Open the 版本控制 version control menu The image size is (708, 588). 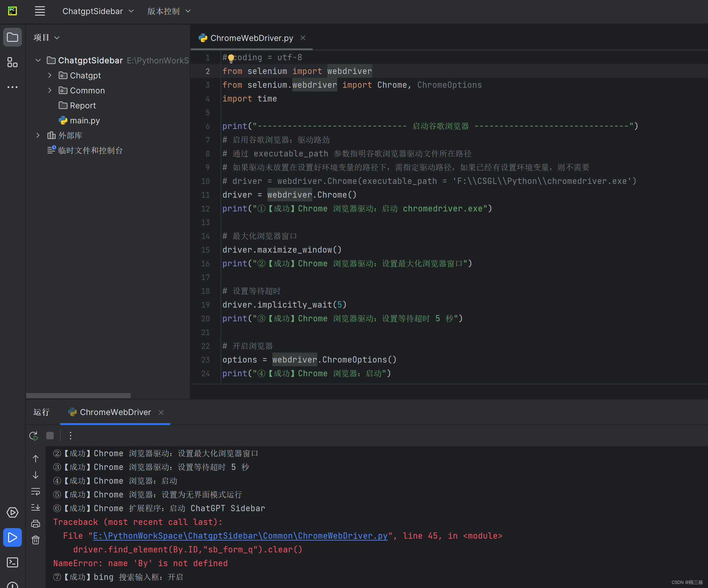[x=169, y=11]
